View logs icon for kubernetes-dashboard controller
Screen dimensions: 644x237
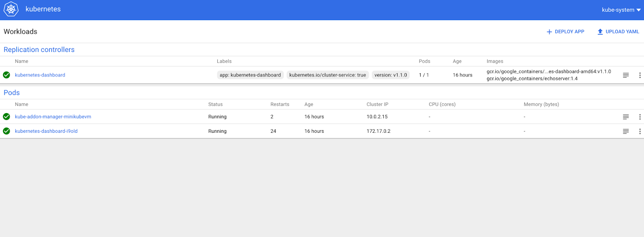click(x=625, y=75)
